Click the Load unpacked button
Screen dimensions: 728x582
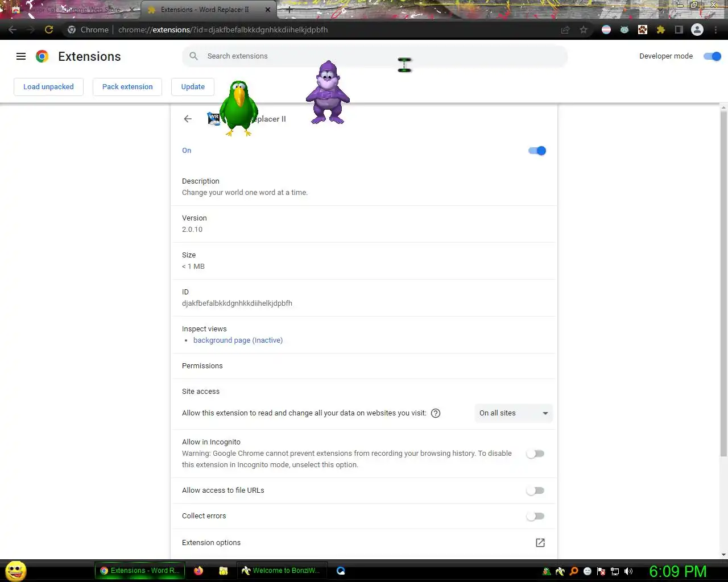[x=48, y=87]
